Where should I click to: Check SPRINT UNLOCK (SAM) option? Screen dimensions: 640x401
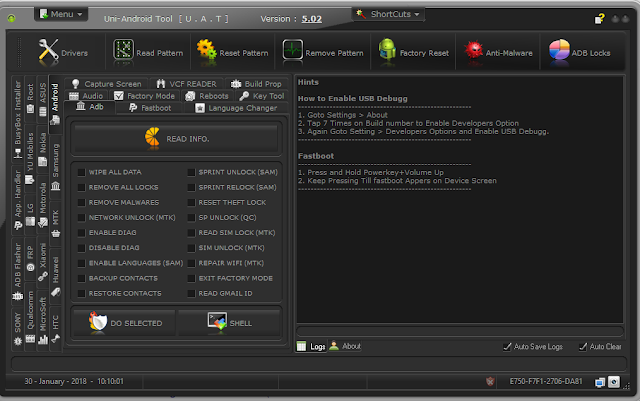[191, 172]
